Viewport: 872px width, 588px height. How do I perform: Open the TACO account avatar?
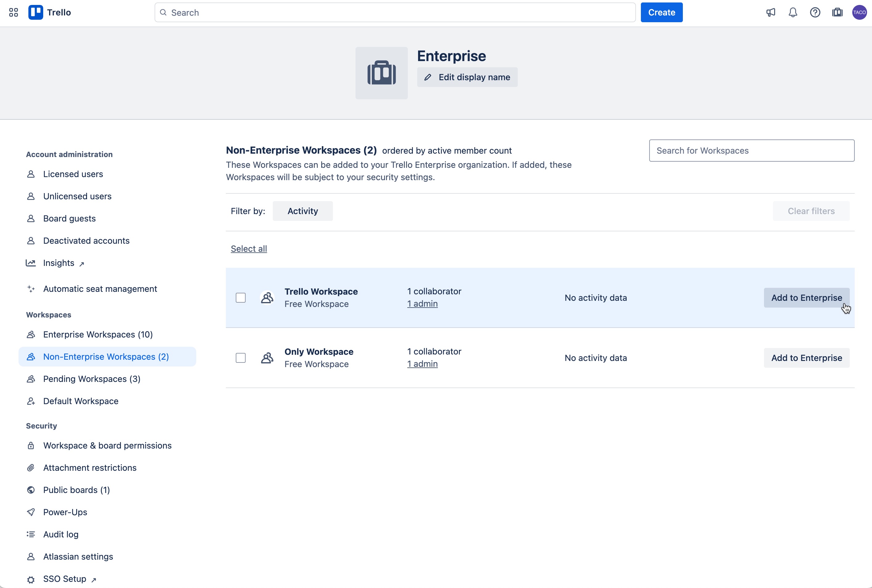859,12
